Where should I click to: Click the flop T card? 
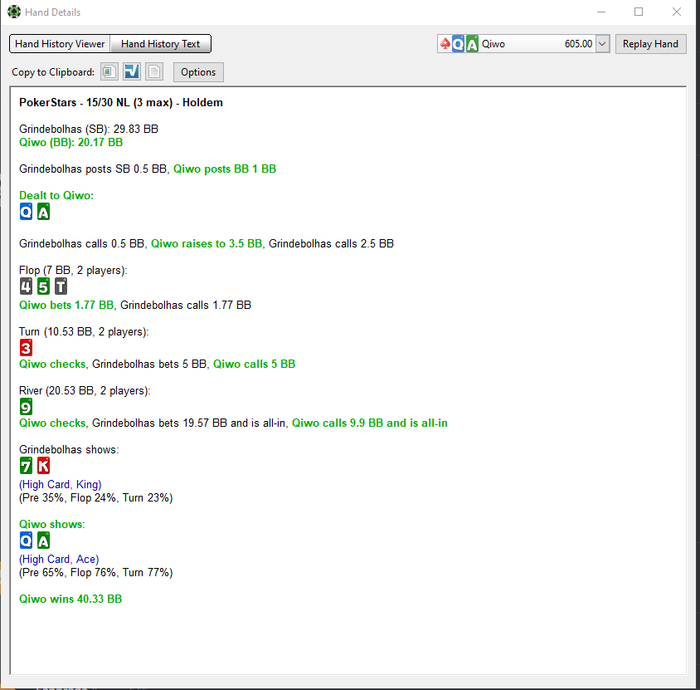click(61, 287)
